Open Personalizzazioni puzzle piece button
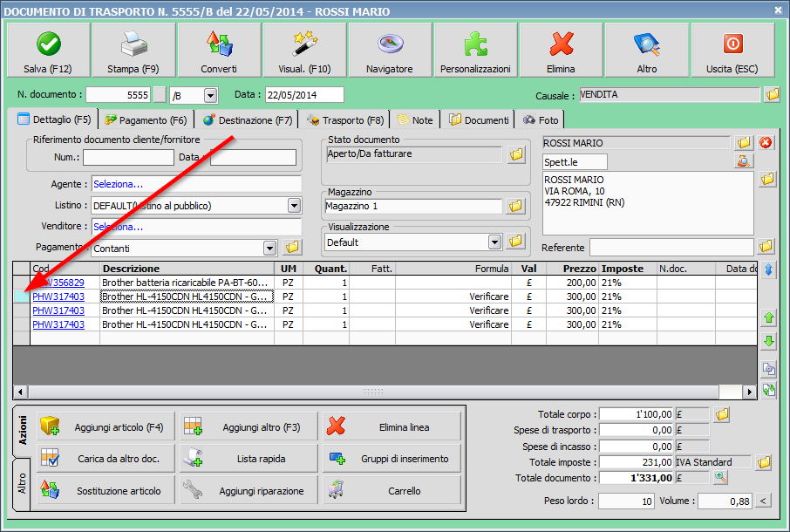790x532 pixels. click(475, 50)
